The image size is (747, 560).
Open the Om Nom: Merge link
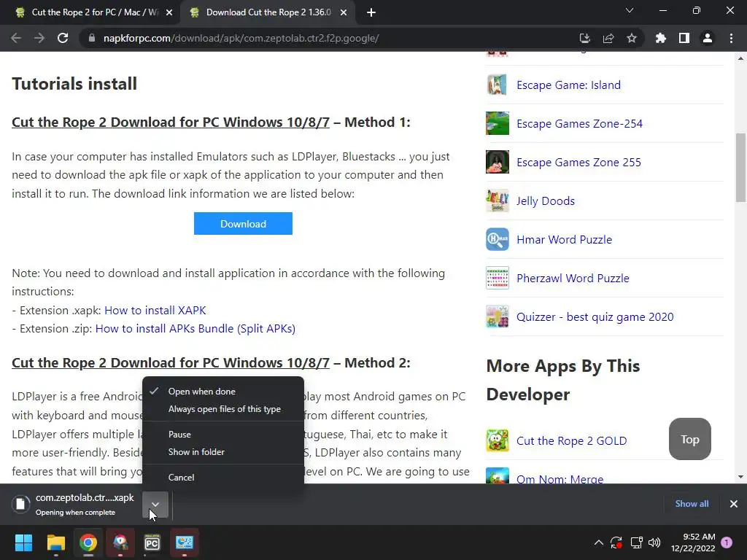[560, 478]
